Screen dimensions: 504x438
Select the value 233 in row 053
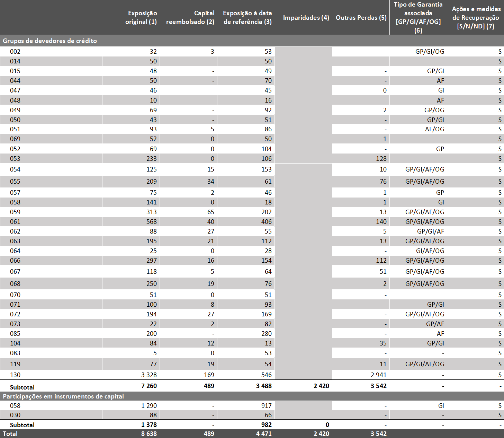tap(151, 159)
